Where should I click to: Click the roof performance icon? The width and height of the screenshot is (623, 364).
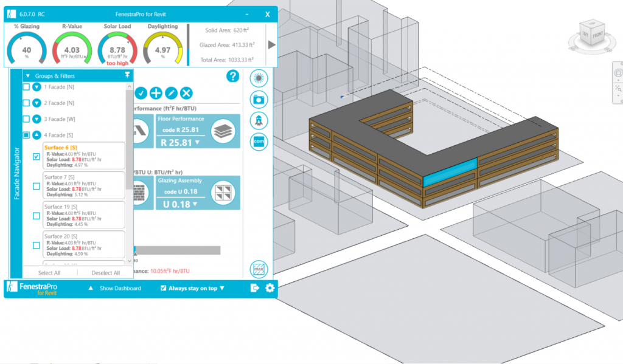coord(140,131)
